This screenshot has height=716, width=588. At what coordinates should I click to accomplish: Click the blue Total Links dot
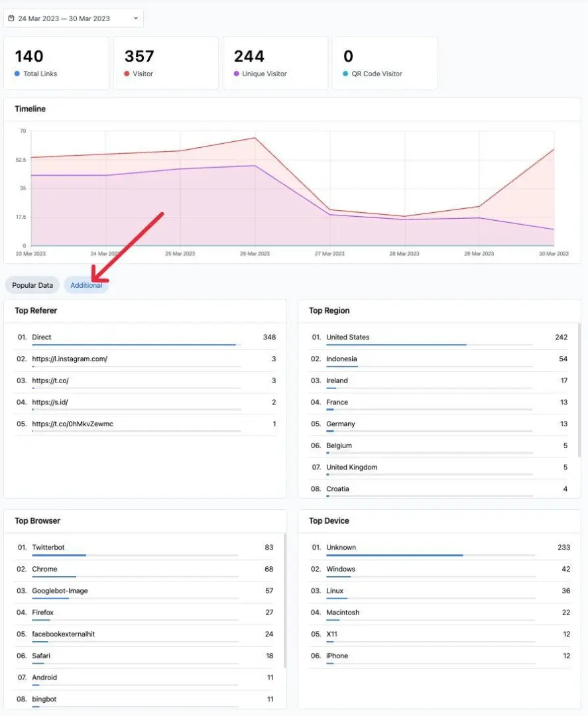click(17, 74)
